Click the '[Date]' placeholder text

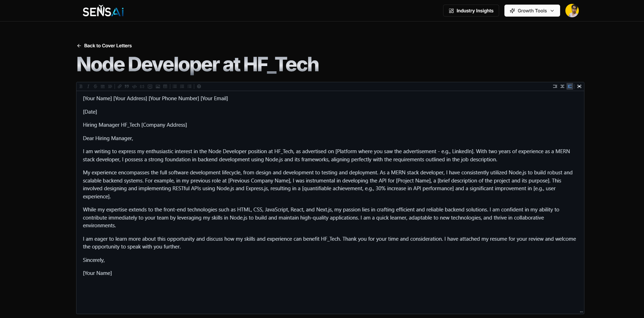pyautogui.click(x=90, y=112)
